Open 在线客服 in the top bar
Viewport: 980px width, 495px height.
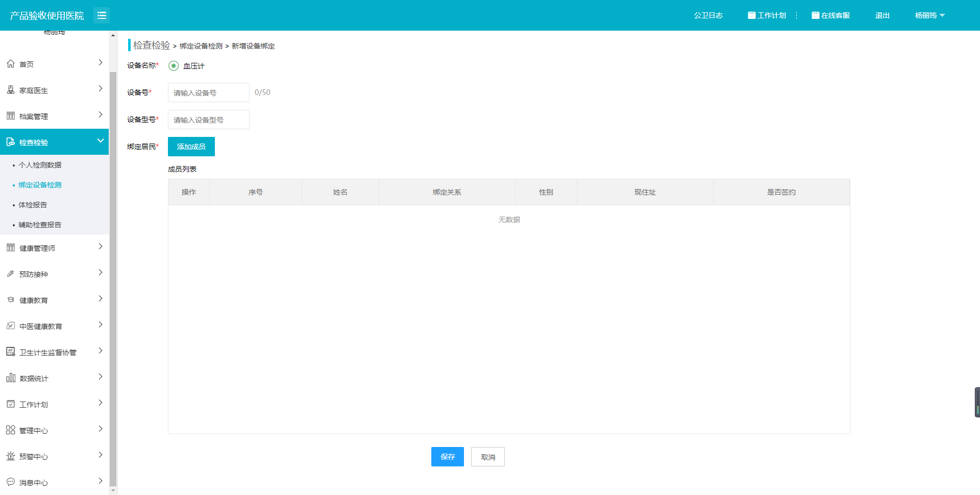835,15
